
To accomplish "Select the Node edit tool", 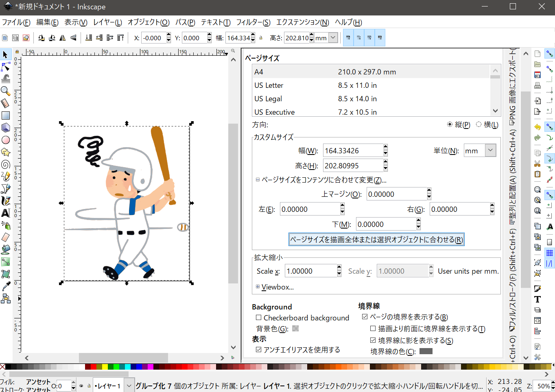I will tap(5, 66).
